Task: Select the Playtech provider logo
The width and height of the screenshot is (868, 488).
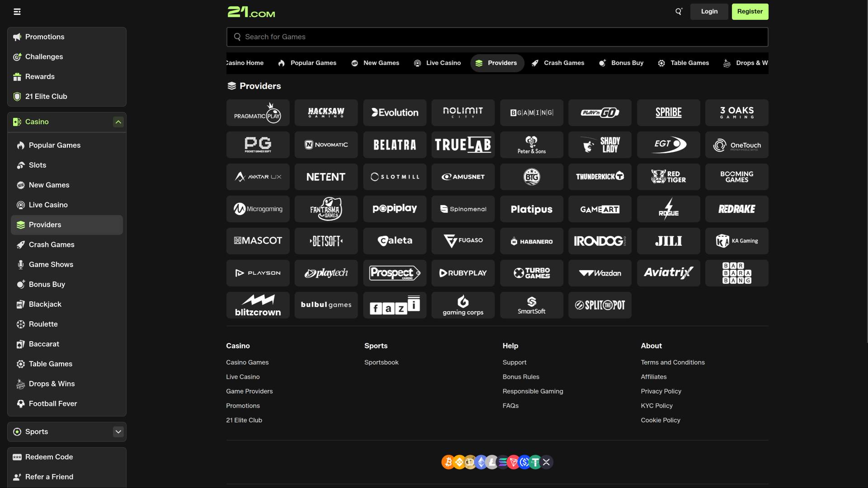Action: (x=326, y=273)
